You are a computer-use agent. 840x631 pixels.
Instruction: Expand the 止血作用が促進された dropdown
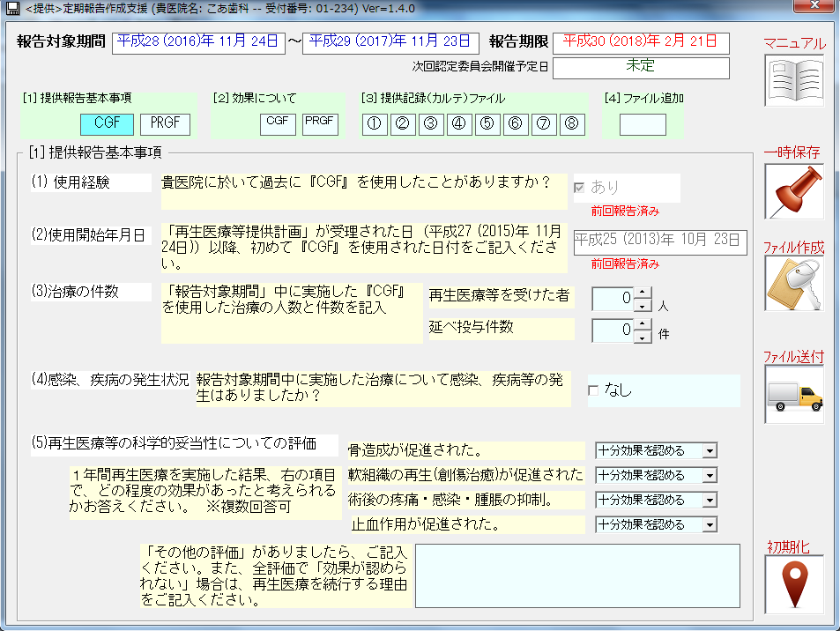tap(710, 525)
